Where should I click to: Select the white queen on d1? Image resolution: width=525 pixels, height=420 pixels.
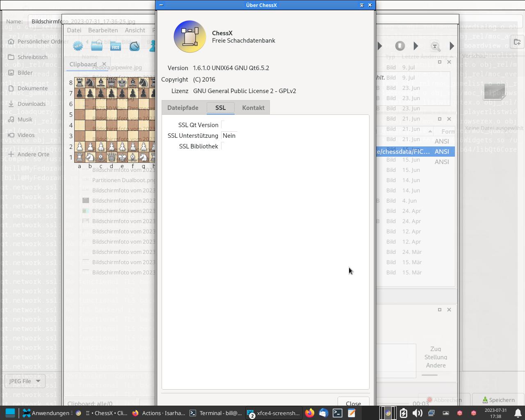coord(112,157)
